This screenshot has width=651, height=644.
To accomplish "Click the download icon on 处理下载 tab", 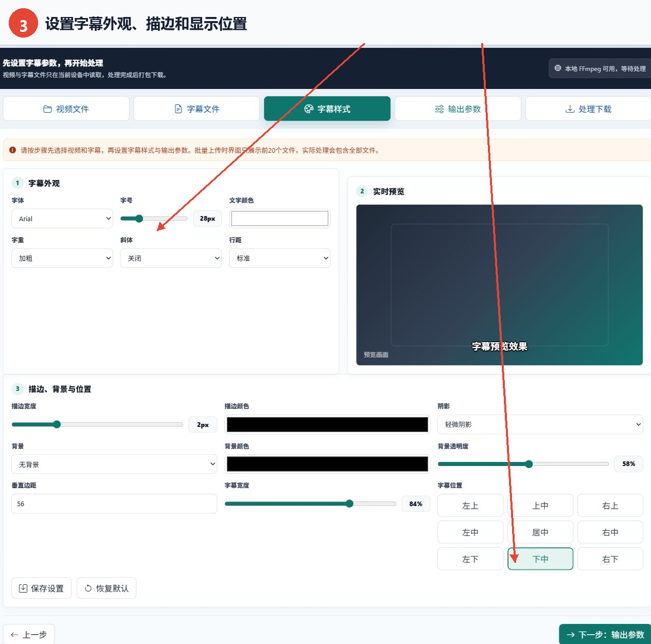I will pos(570,109).
